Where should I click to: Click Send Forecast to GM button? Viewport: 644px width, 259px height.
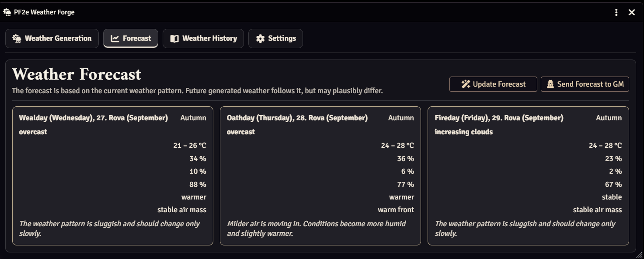pos(585,84)
